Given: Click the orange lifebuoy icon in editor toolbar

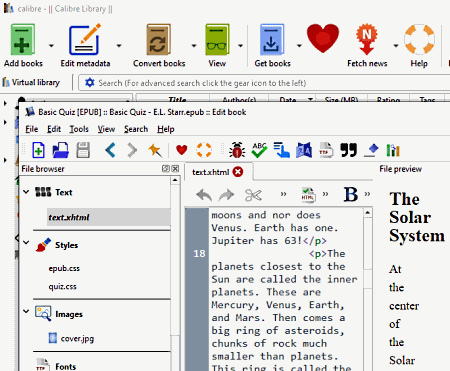Looking at the screenshot, I should click(204, 150).
